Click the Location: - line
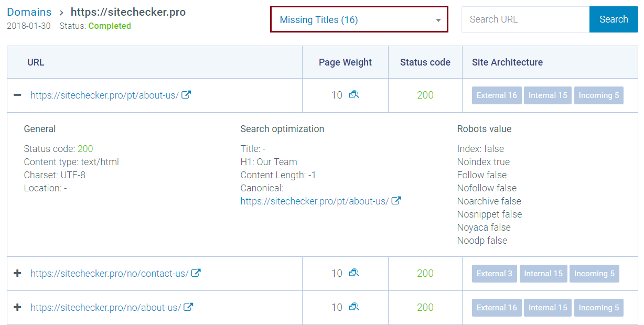 [46, 188]
